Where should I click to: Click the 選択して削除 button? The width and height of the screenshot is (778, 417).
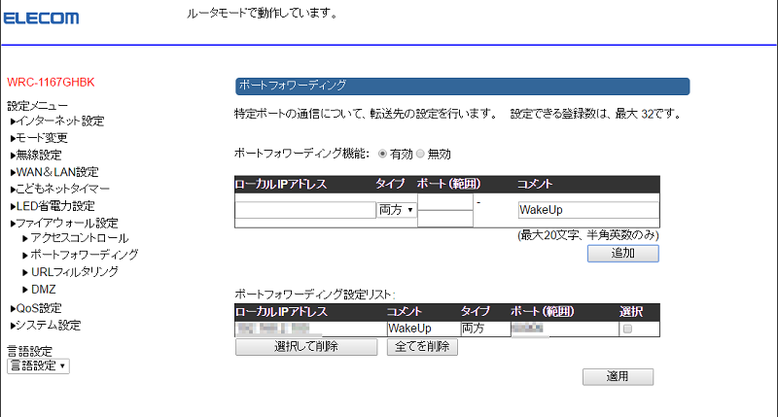(x=306, y=347)
